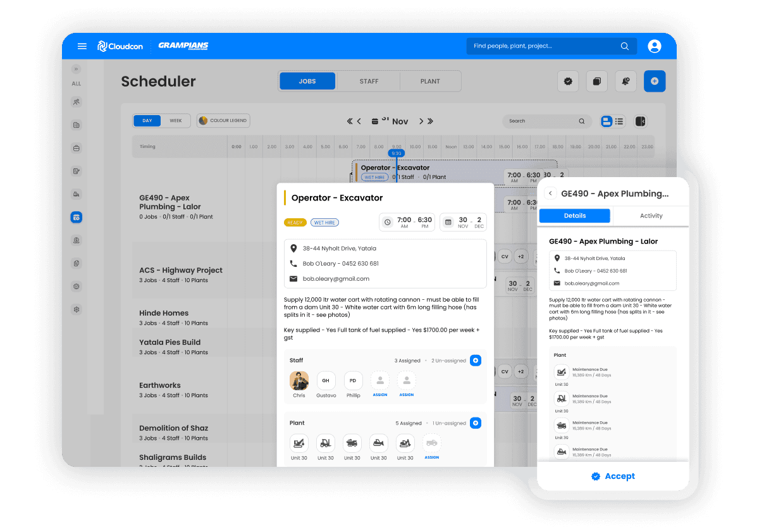Select the ACS - Highway Project row
This screenshot has width=764, height=532.
coord(181,275)
